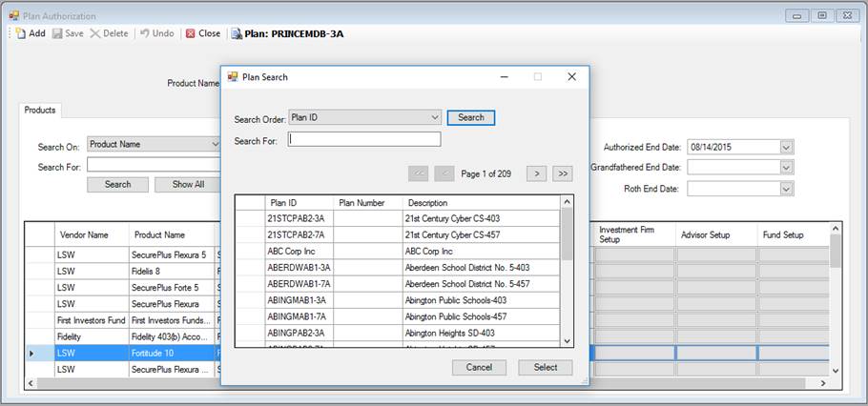Click the previous page navigation button
This screenshot has width=868, height=406.
click(x=444, y=173)
